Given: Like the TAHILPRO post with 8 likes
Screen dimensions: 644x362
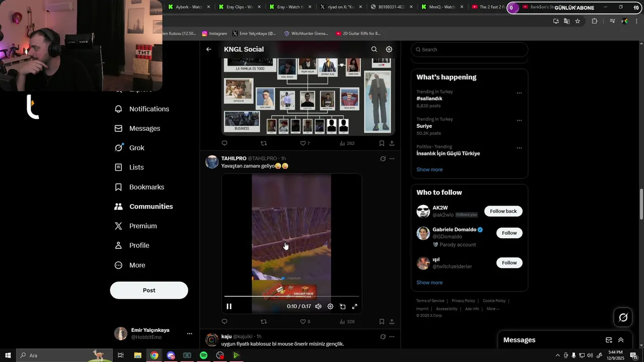Looking at the screenshot, I should pyautogui.click(x=305, y=321).
